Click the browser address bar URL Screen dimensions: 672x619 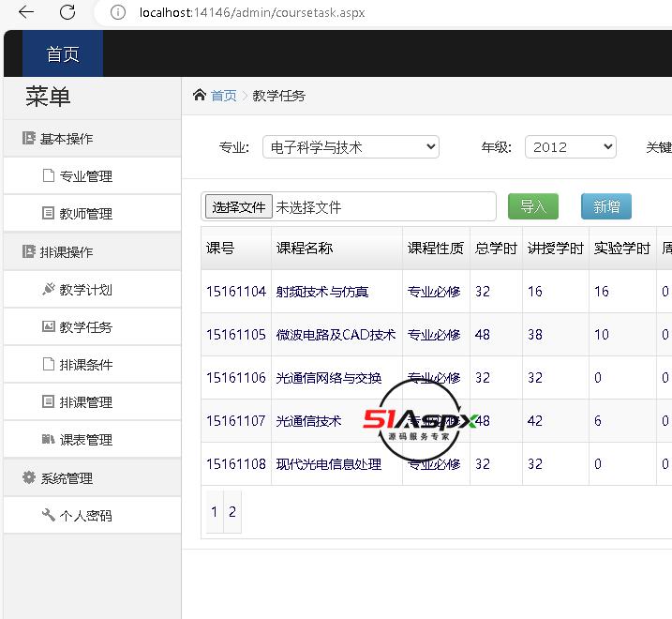click(252, 13)
